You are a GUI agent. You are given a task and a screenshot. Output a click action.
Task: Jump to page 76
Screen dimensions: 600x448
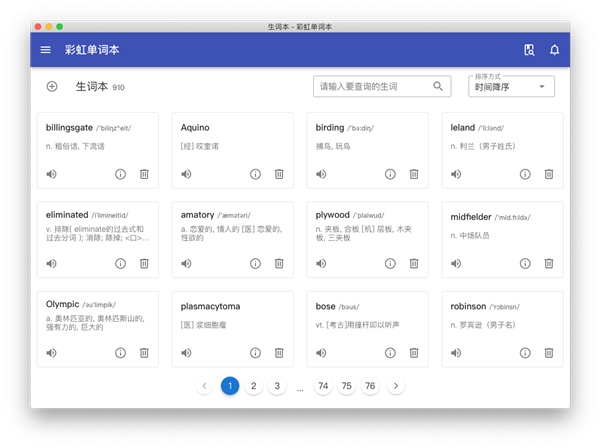pyautogui.click(x=370, y=386)
